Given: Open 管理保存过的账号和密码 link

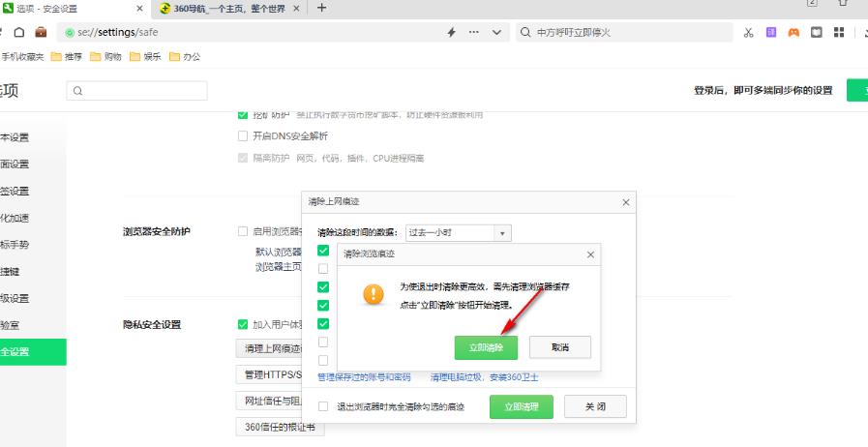Looking at the screenshot, I should click(364, 377).
